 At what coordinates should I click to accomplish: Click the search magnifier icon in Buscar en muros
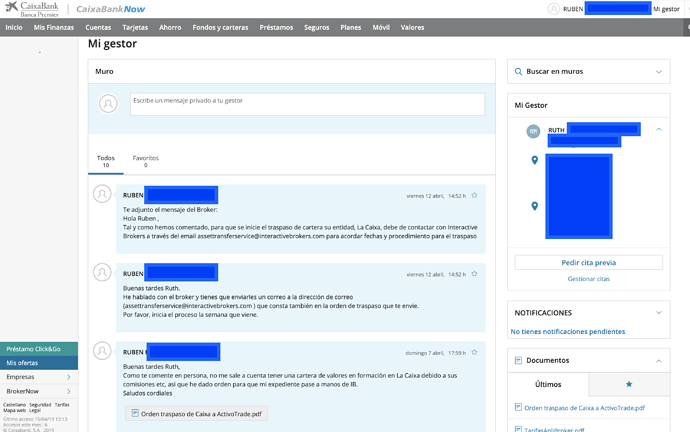pyautogui.click(x=518, y=71)
